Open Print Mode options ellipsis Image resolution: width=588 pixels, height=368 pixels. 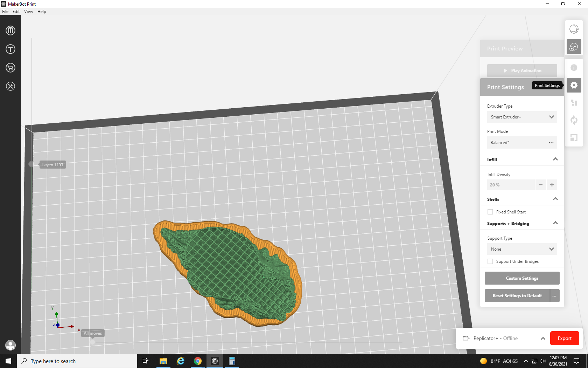[551, 143]
